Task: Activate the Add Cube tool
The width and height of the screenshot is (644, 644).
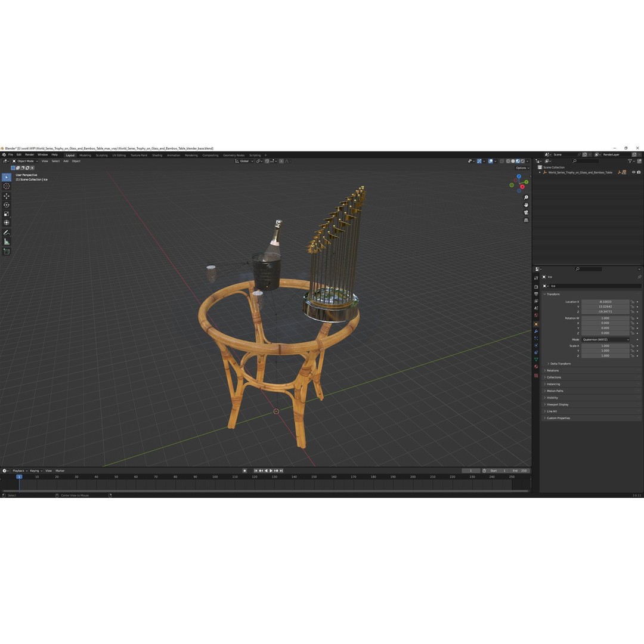Action: pos(7,252)
